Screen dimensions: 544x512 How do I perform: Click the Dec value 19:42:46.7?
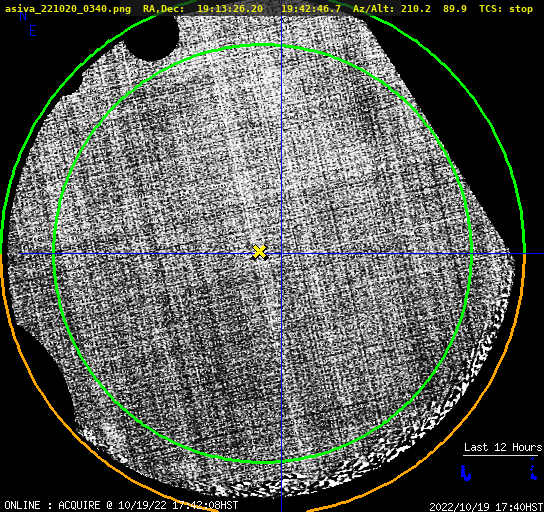point(311,9)
